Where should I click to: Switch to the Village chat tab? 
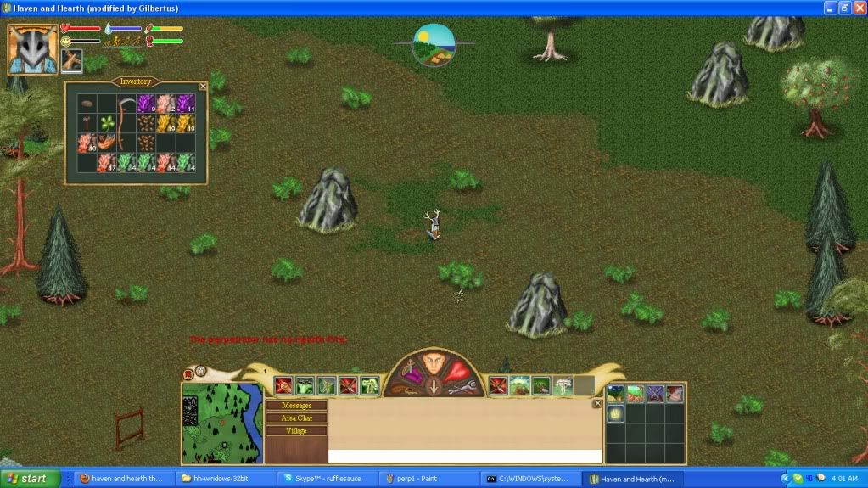point(296,431)
